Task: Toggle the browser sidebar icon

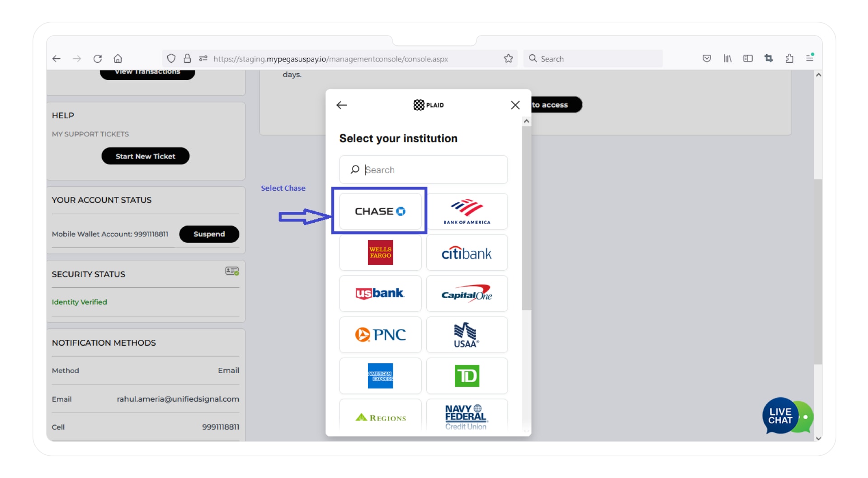Action: coord(748,59)
